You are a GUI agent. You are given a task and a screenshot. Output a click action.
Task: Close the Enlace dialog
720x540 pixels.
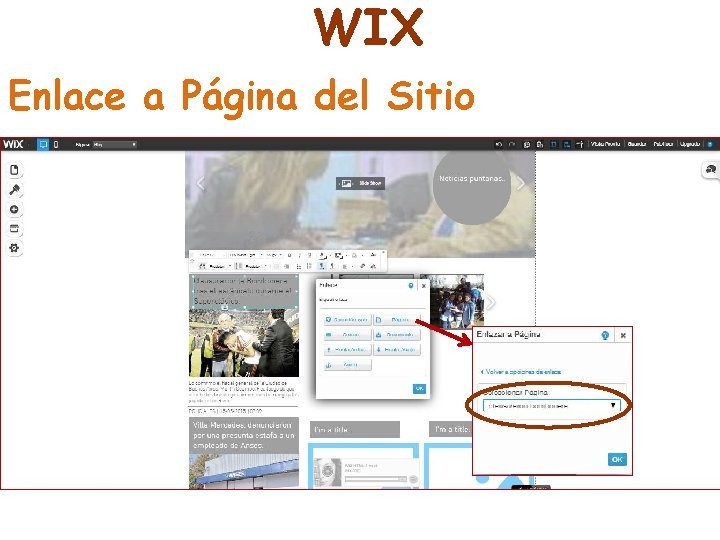423,286
